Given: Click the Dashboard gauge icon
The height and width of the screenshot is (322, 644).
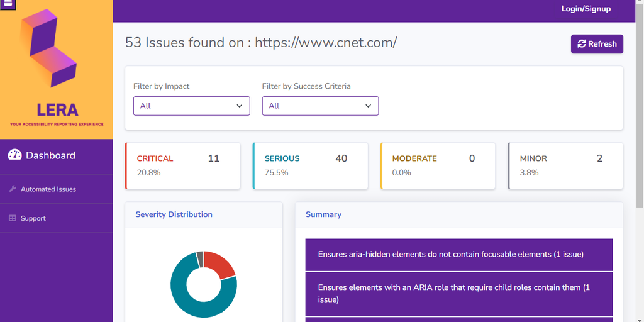Looking at the screenshot, I should [x=14, y=155].
